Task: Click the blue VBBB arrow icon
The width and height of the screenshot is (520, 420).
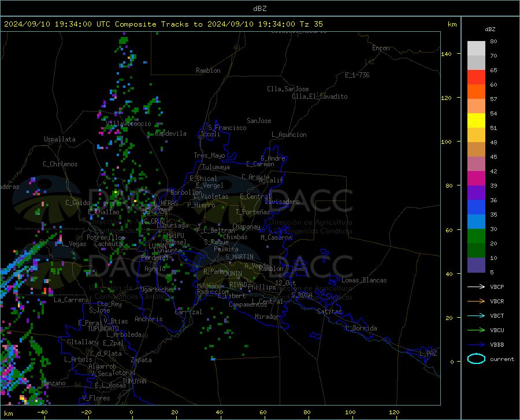Action: pyautogui.click(x=476, y=344)
